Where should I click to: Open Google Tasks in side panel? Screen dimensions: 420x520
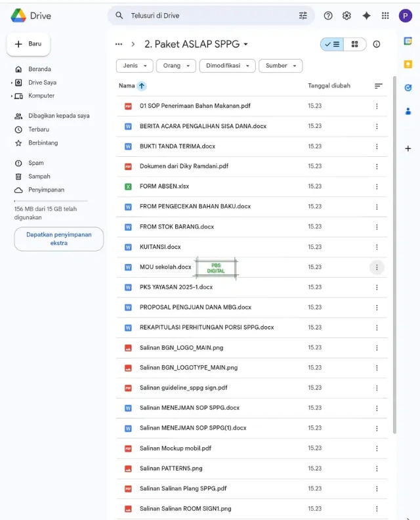(x=408, y=87)
